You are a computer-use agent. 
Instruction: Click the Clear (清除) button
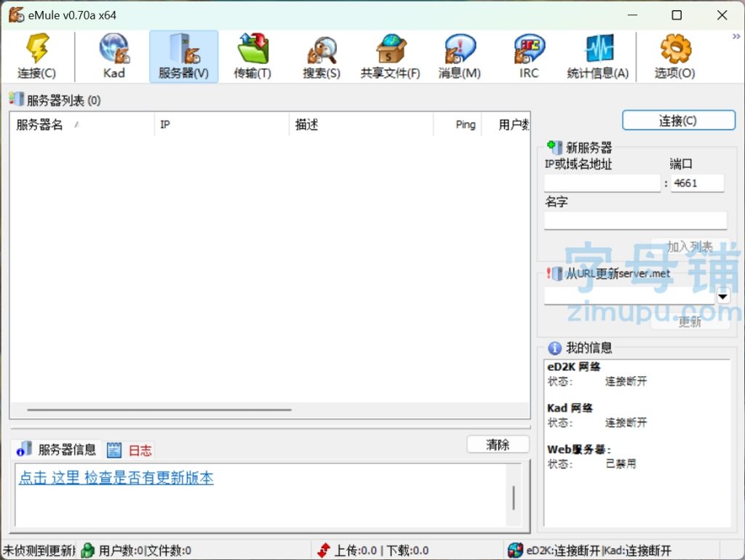point(498,444)
